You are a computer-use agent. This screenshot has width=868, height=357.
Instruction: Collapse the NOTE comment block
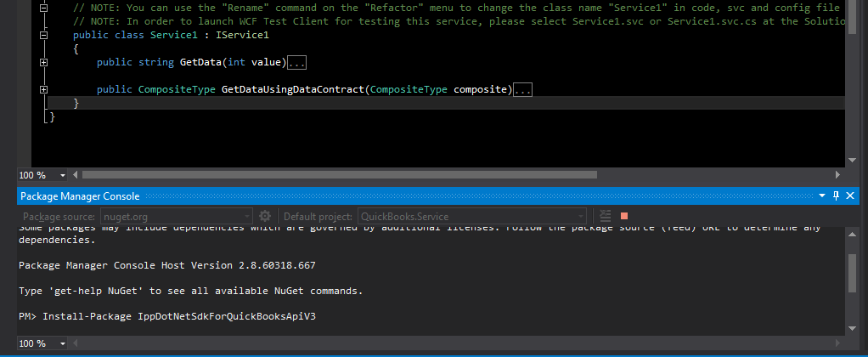click(x=43, y=8)
